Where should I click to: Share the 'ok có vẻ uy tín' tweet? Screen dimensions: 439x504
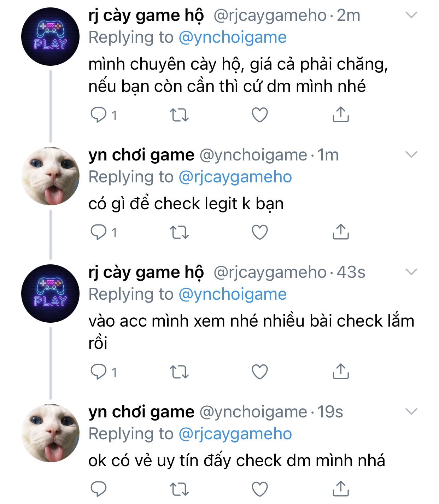point(341,488)
